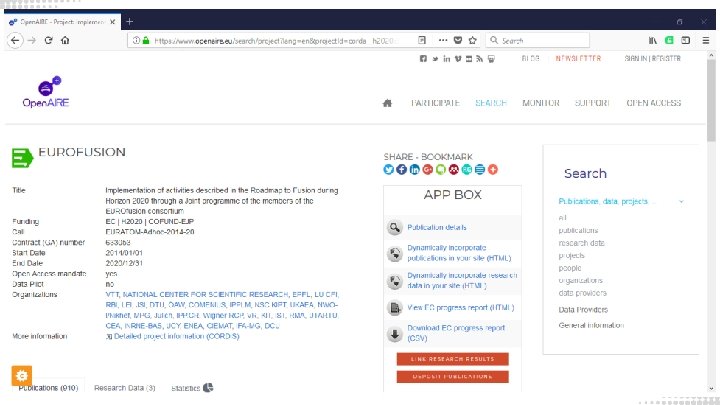Viewport: 720px width, 405px height.
Task: Open the BLOG link
Action: coord(530,58)
